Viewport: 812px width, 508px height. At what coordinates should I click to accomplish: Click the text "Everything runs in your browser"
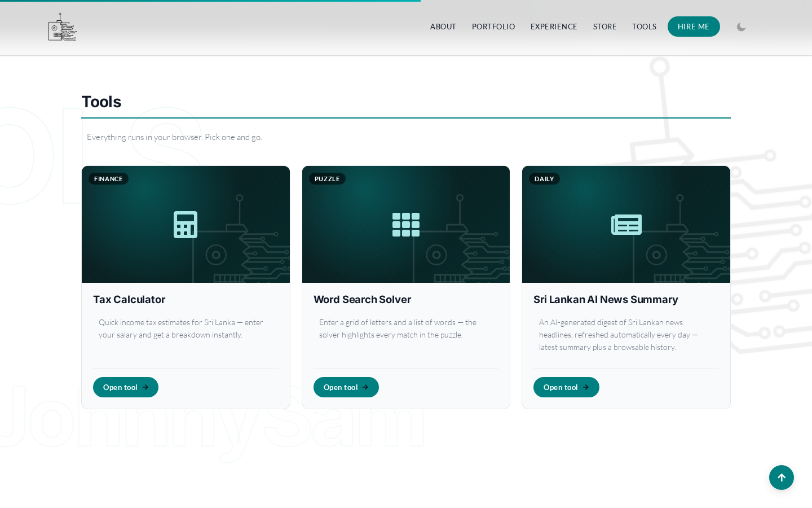point(144,137)
